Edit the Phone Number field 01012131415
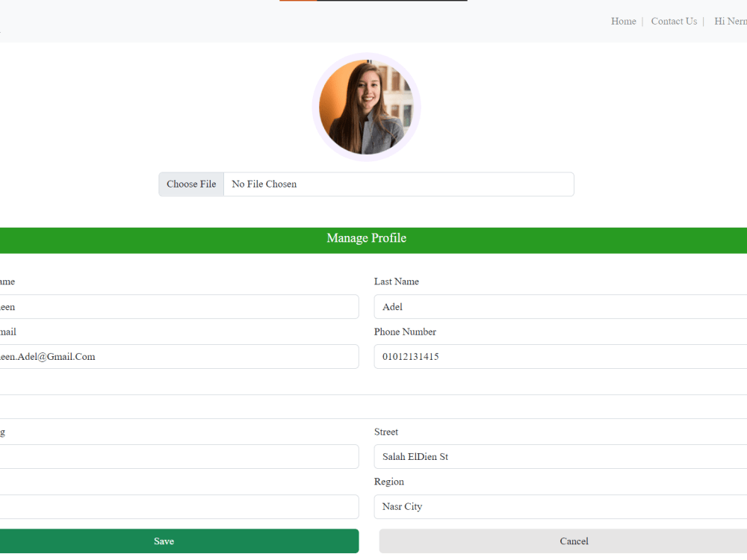Image resolution: width=747 pixels, height=560 pixels. [560, 357]
